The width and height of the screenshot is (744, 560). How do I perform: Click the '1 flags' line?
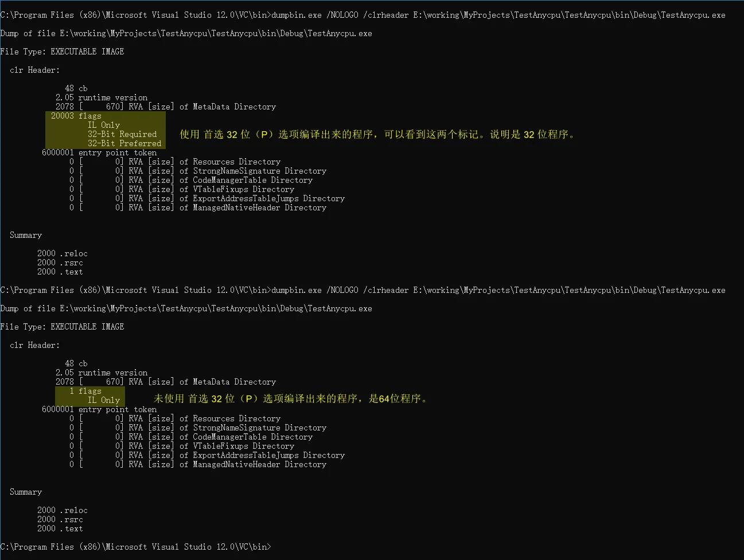click(x=85, y=391)
